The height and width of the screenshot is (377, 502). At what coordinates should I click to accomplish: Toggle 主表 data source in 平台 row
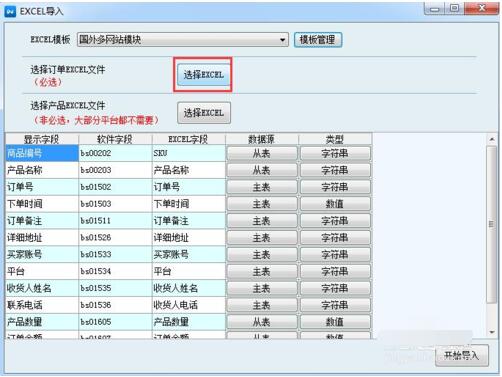point(262,271)
